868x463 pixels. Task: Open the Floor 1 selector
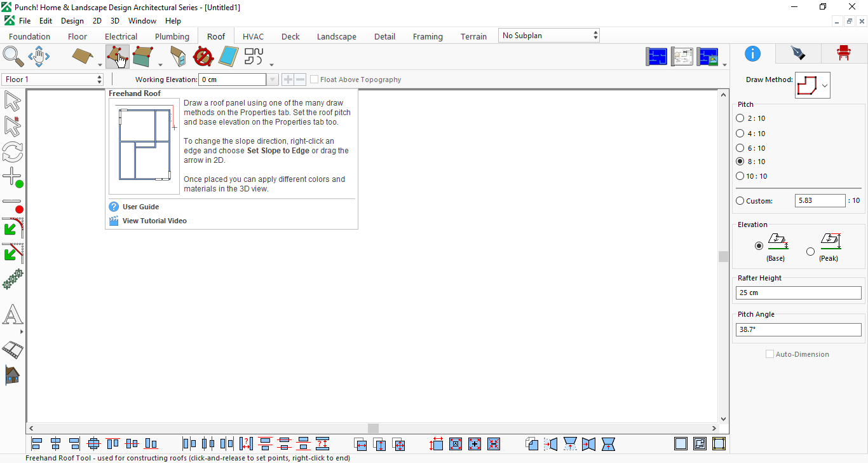pyautogui.click(x=52, y=79)
